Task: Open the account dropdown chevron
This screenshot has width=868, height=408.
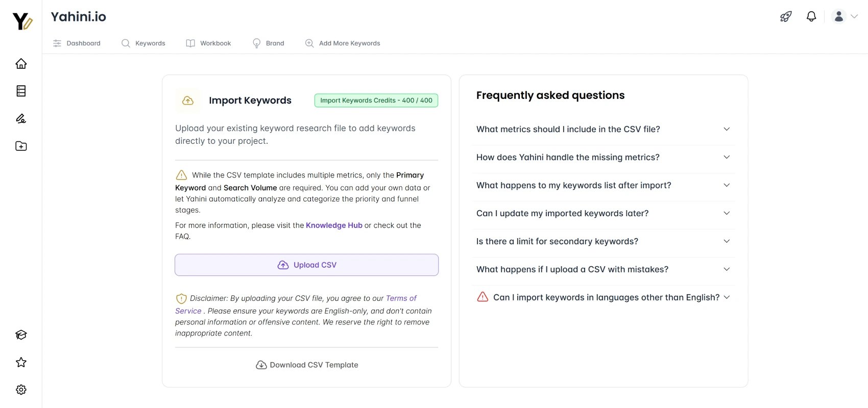Action: coord(854,16)
